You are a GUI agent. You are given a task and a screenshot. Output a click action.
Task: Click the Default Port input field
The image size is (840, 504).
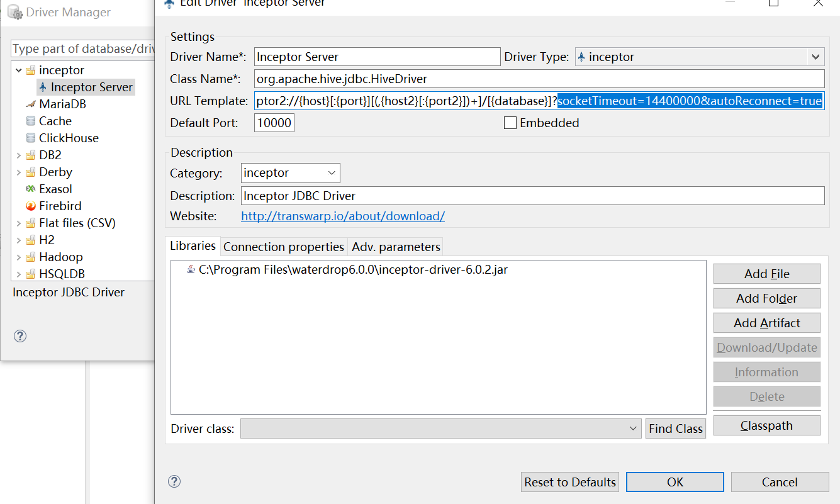(x=274, y=123)
